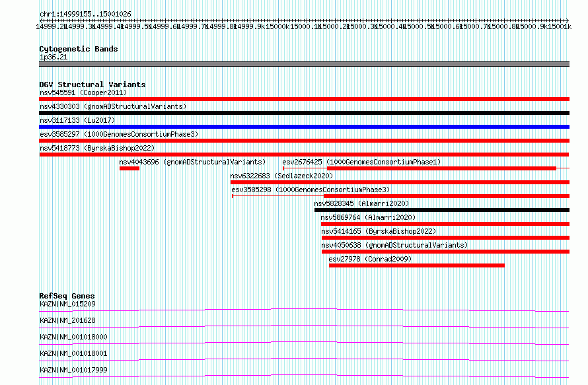Click the nsv545591 (Cooper2011) label
The width and height of the screenshot is (588, 385).
tap(83, 92)
